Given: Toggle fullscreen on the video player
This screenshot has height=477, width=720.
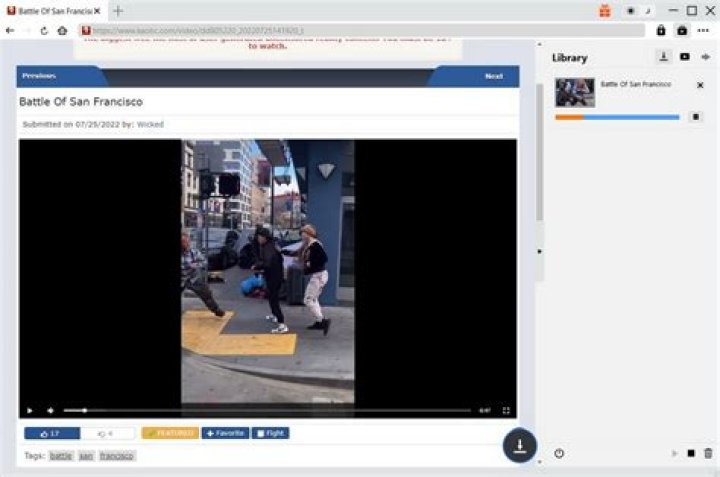Looking at the screenshot, I should [x=506, y=410].
